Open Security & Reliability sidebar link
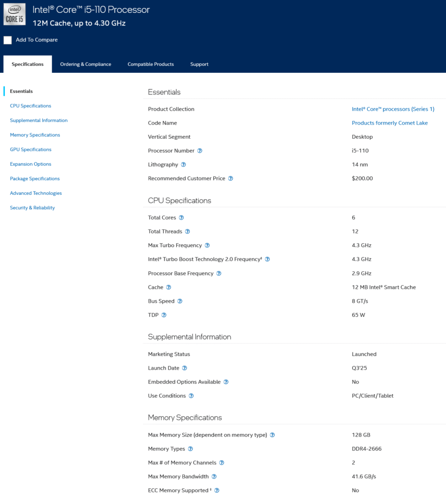 pyautogui.click(x=32, y=208)
